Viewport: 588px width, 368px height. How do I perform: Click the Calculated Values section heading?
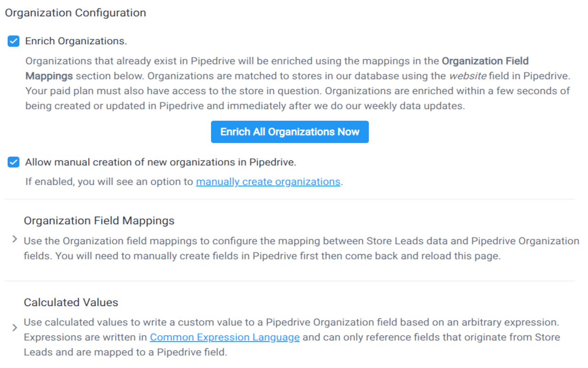71,302
